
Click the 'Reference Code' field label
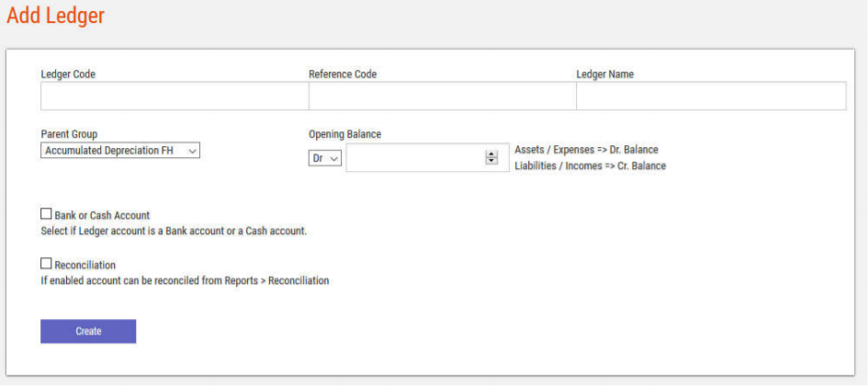coord(343,74)
